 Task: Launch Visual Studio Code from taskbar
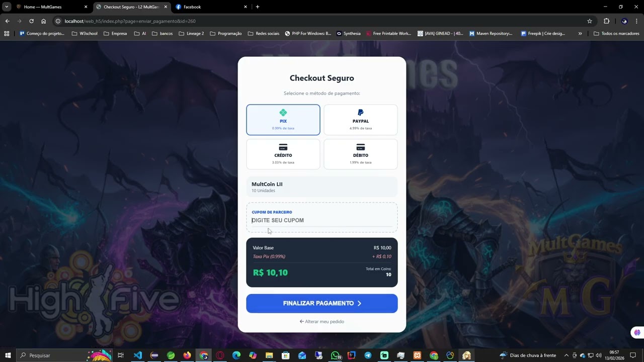137,355
